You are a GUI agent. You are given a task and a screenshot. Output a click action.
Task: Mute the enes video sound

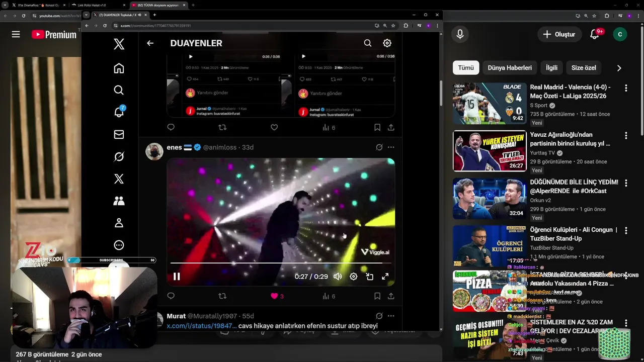click(338, 276)
